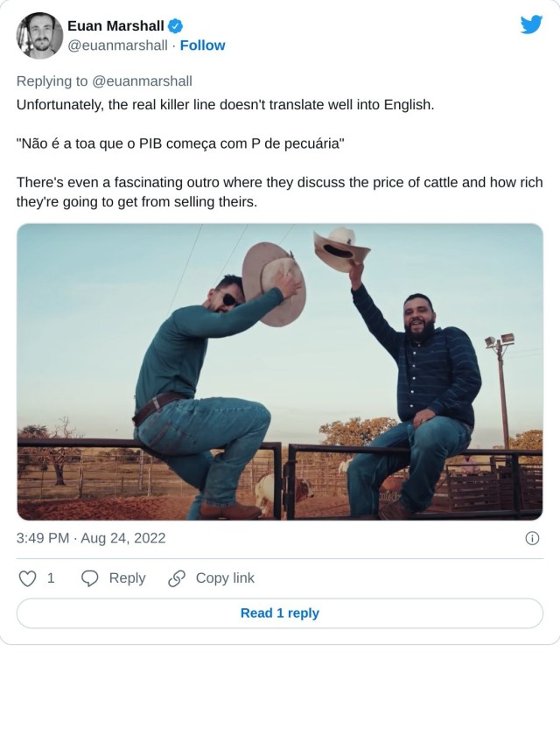Click the like count showing 1

click(50, 578)
